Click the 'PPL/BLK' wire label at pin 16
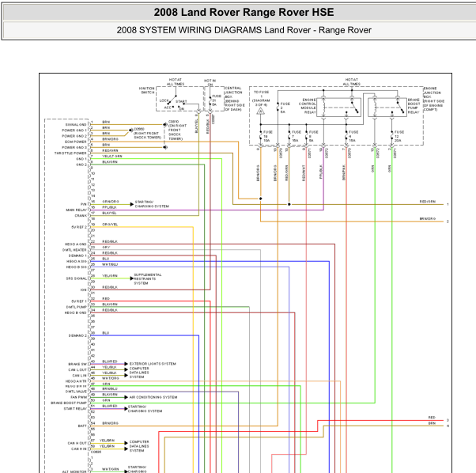Screen dimensions: 476x473 point(109,207)
